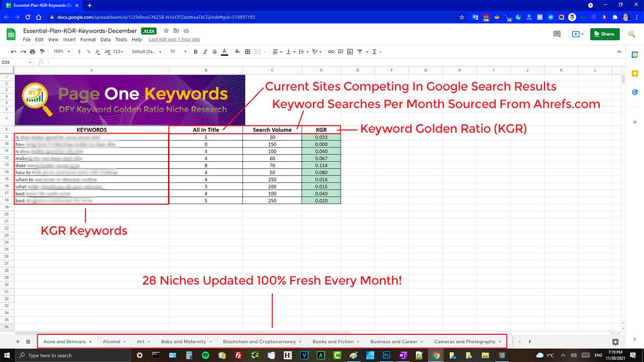Click the Hide side panel arrow

point(634,339)
